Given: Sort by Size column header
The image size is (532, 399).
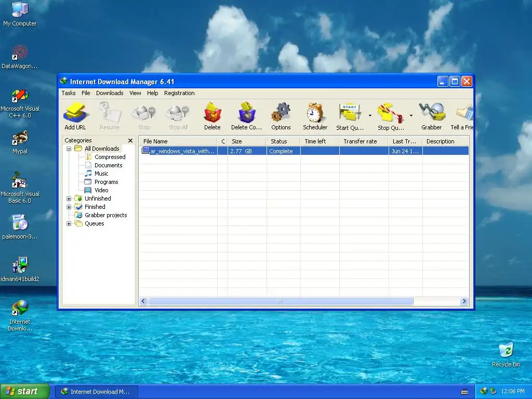Looking at the screenshot, I should (247, 141).
